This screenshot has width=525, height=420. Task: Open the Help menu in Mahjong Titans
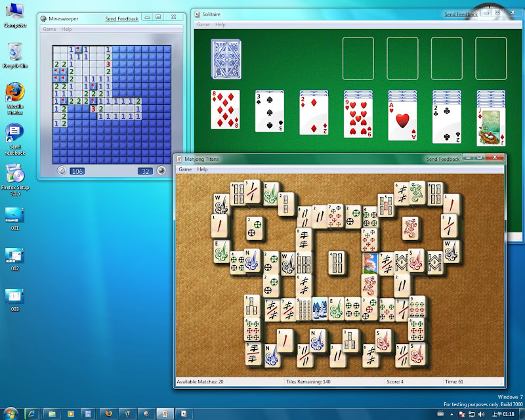tap(202, 169)
